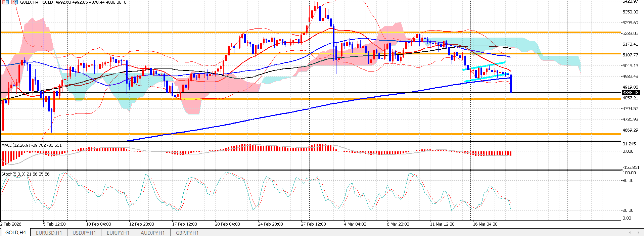Click the 27 Feb 12:00 time axis label
The width and height of the screenshot is (644, 236).
pos(313,224)
